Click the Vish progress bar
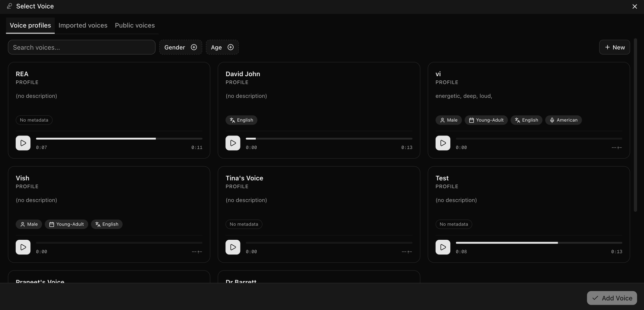Image resolution: width=644 pixels, height=310 pixels. click(119, 243)
